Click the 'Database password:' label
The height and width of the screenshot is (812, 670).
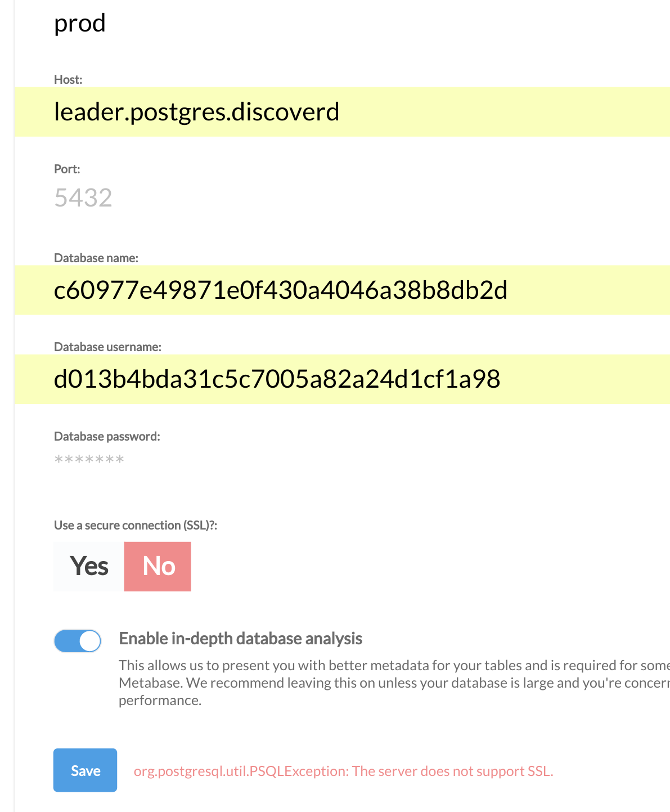pyautogui.click(x=107, y=436)
